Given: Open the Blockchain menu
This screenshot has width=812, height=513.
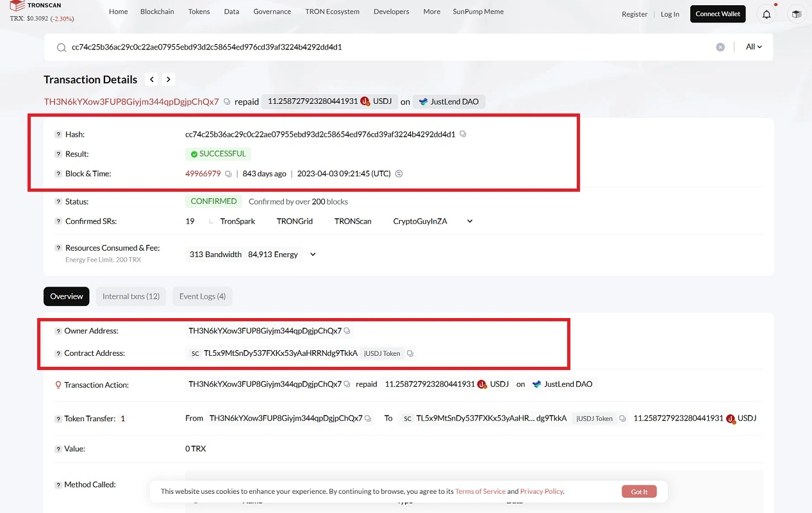Looking at the screenshot, I should [x=157, y=12].
